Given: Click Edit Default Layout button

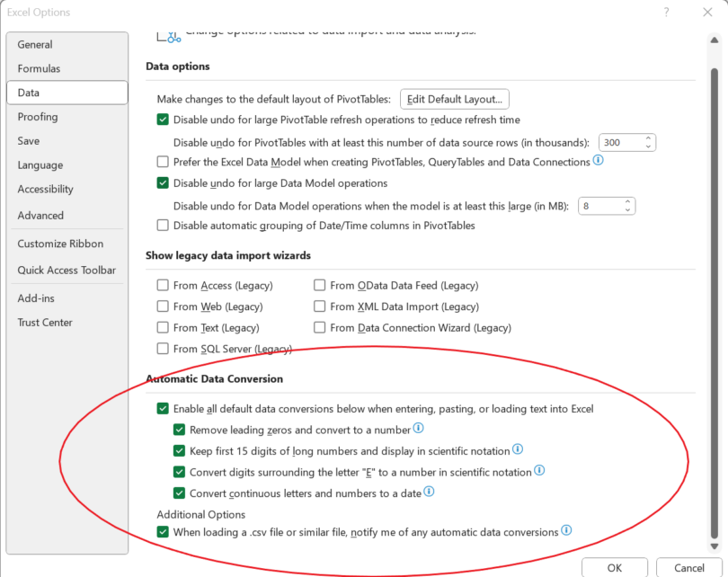Looking at the screenshot, I should [x=454, y=99].
